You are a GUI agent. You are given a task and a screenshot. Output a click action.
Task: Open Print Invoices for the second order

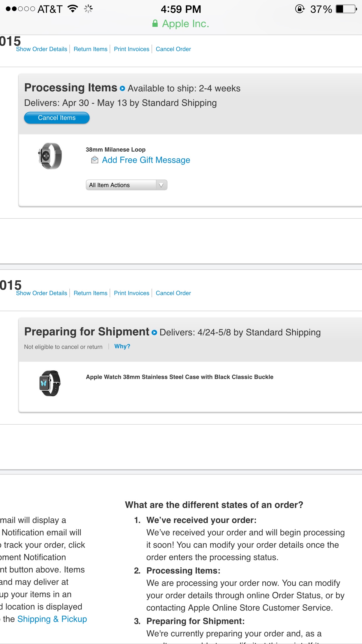coord(131,293)
